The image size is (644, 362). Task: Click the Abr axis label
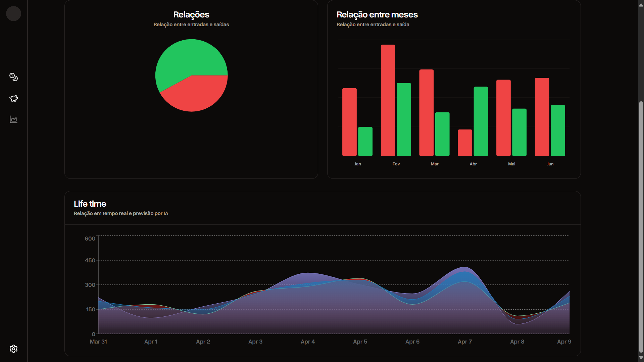(x=473, y=164)
